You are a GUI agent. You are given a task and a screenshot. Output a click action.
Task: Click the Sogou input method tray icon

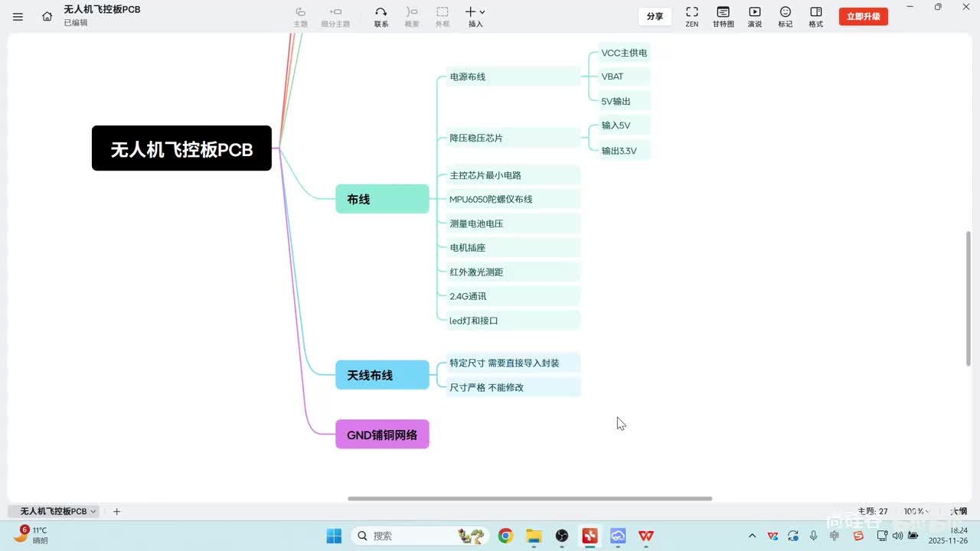858,536
